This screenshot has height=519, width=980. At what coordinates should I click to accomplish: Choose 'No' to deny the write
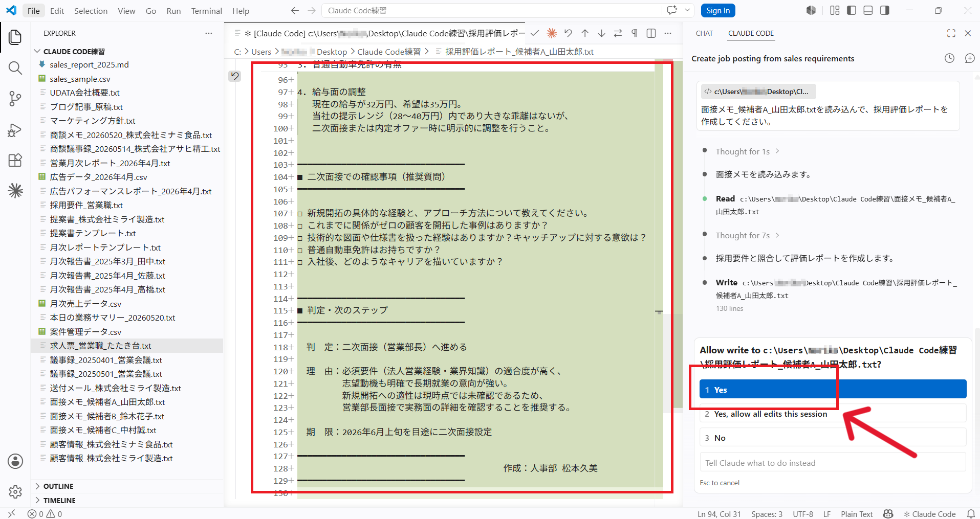(833, 438)
